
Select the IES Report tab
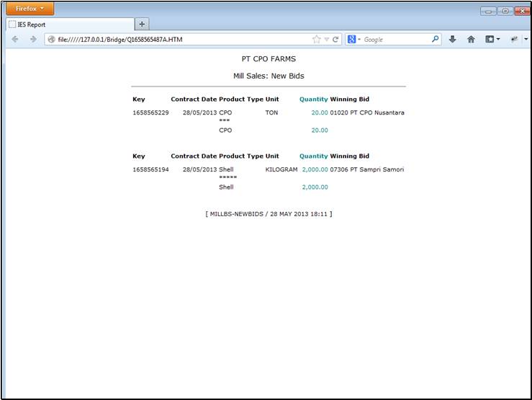click(x=71, y=25)
